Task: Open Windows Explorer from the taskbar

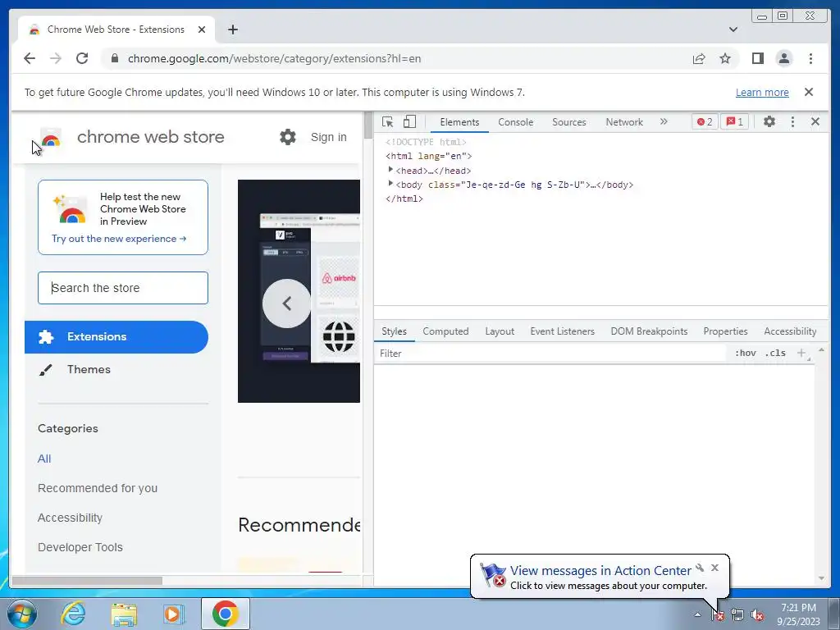Action: [124, 614]
